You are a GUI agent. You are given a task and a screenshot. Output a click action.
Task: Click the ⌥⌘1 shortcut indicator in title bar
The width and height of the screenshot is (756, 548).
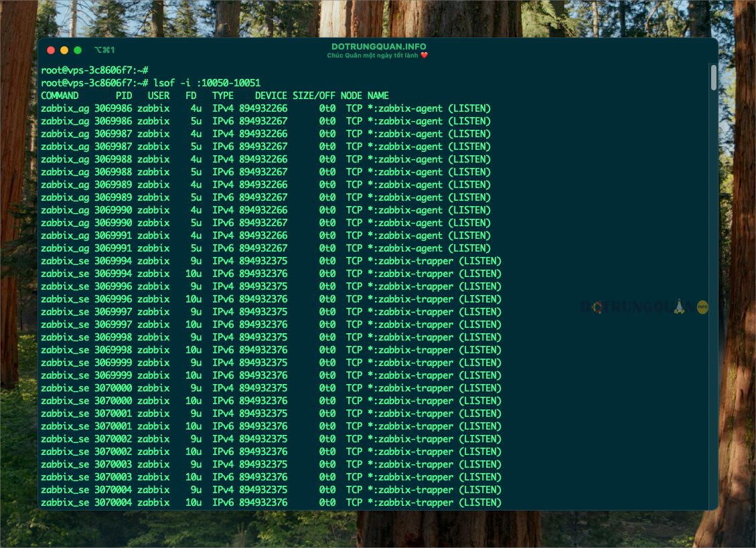tap(104, 50)
